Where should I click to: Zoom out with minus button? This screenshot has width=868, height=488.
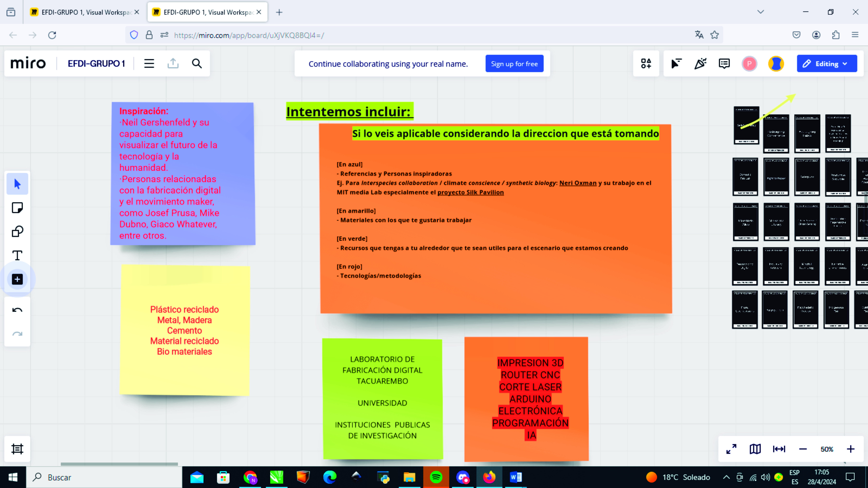803,449
